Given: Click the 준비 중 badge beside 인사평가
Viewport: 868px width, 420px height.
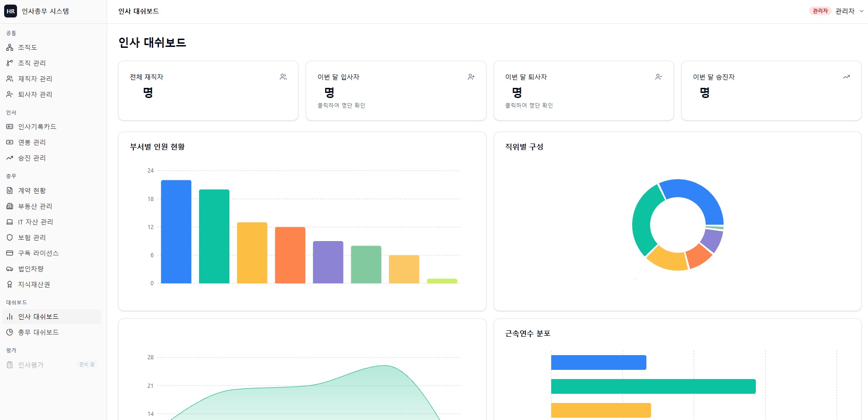Looking at the screenshot, I should pyautogui.click(x=87, y=364).
